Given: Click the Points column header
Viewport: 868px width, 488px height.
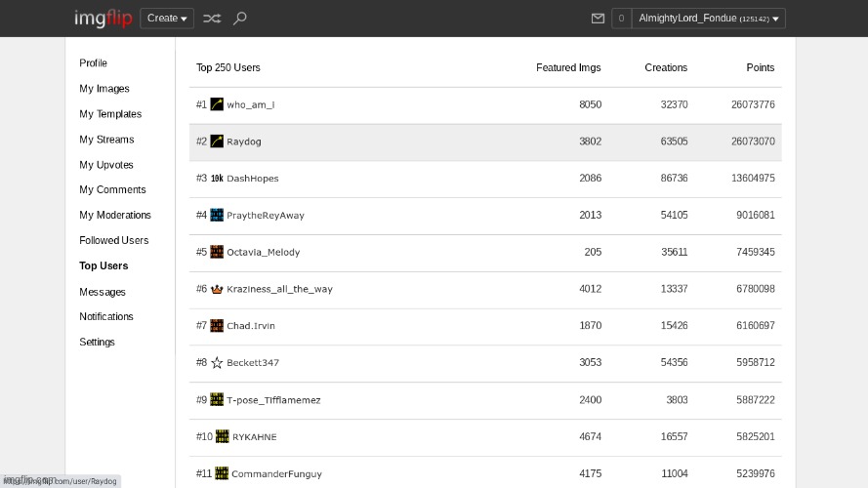Looking at the screenshot, I should click(760, 67).
